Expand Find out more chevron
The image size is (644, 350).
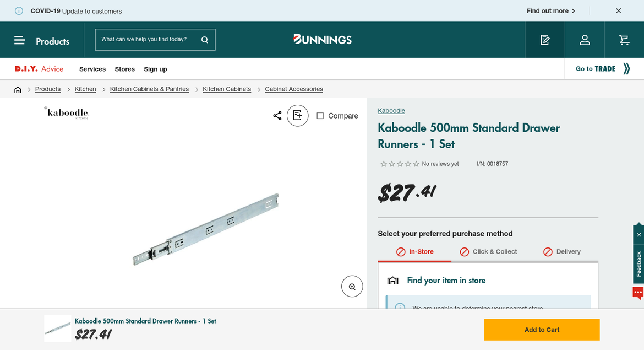tap(574, 11)
